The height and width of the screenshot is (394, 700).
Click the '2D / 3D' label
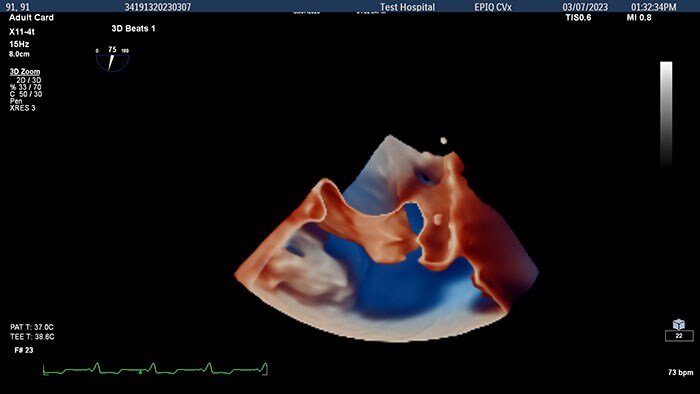[29, 80]
